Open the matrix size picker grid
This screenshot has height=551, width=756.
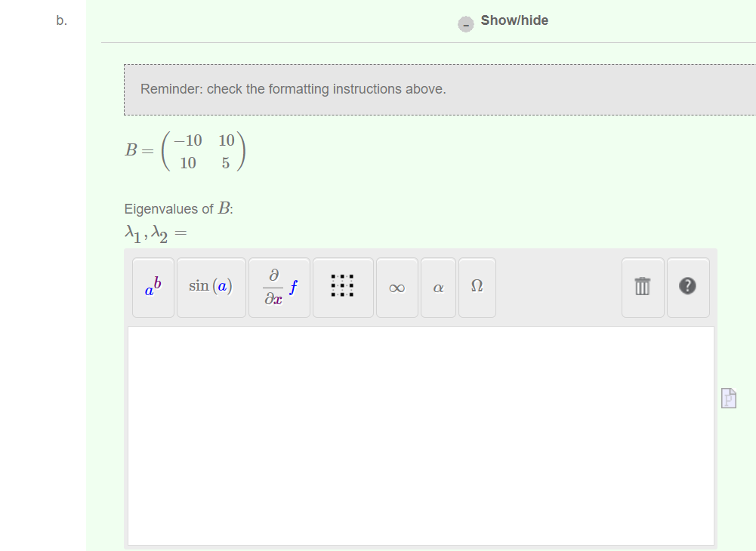[x=343, y=287]
